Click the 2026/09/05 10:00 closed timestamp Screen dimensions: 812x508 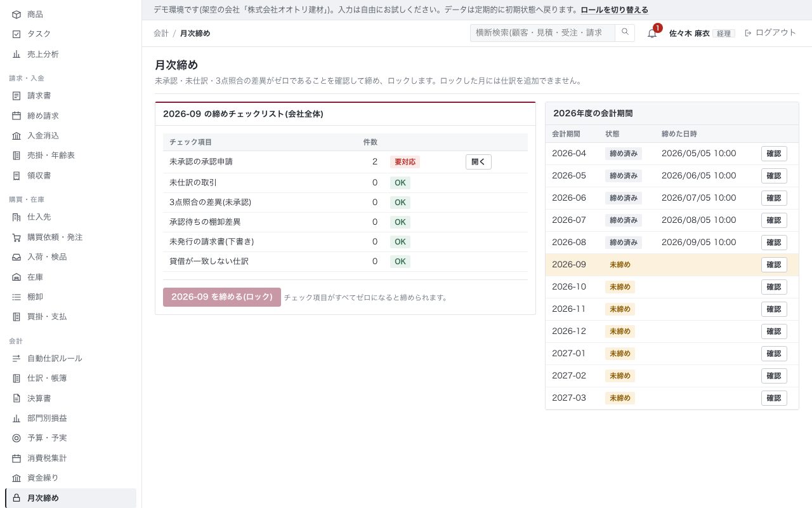pyautogui.click(x=698, y=243)
